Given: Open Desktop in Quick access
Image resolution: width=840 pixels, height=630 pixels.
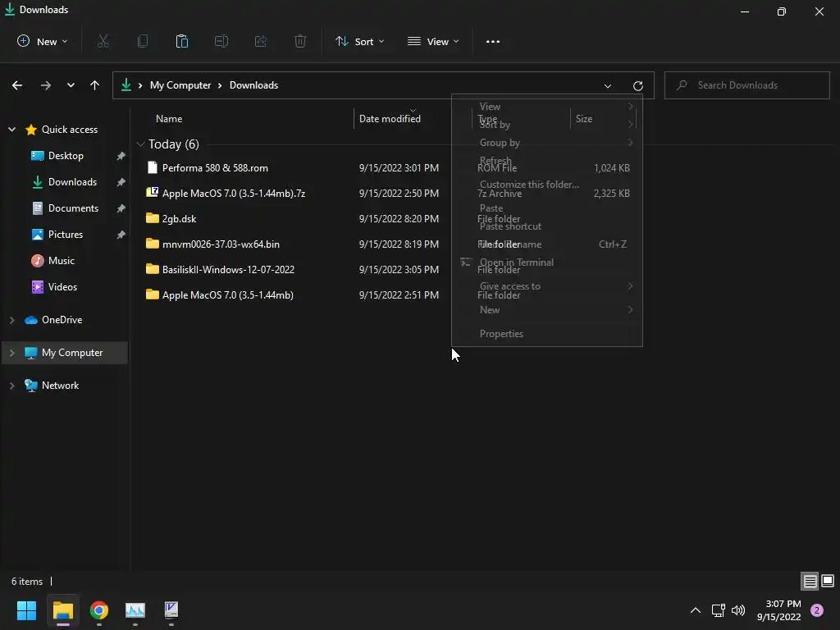Looking at the screenshot, I should pyautogui.click(x=66, y=156).
